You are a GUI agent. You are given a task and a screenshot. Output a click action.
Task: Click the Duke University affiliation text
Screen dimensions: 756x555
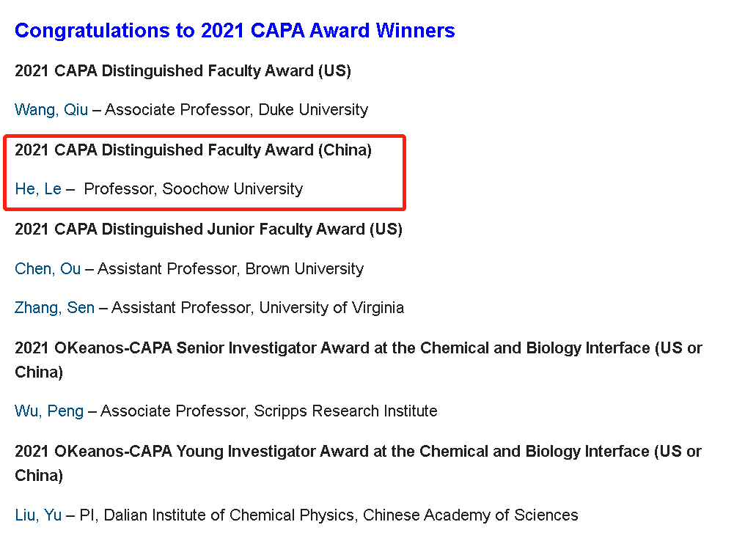(x=313, y=110)
